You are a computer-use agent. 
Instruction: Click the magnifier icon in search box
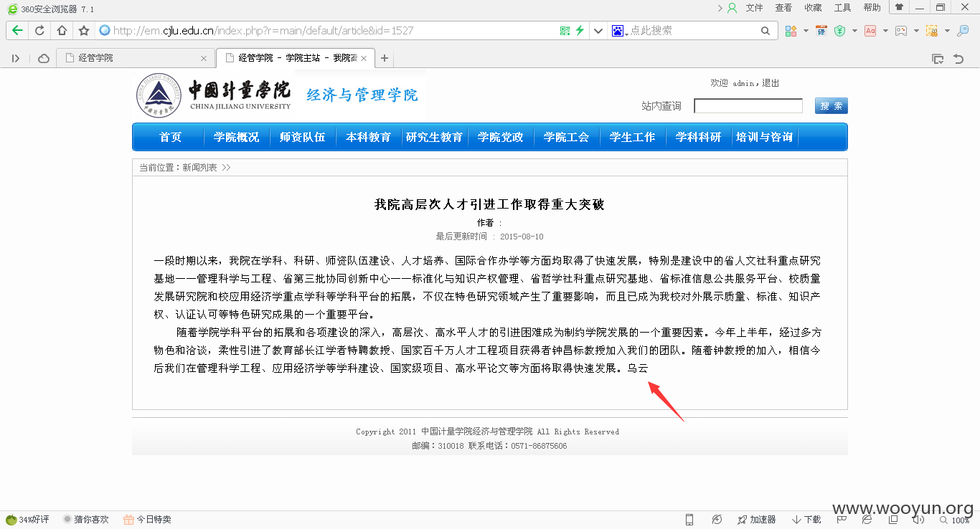coord(766,31)
